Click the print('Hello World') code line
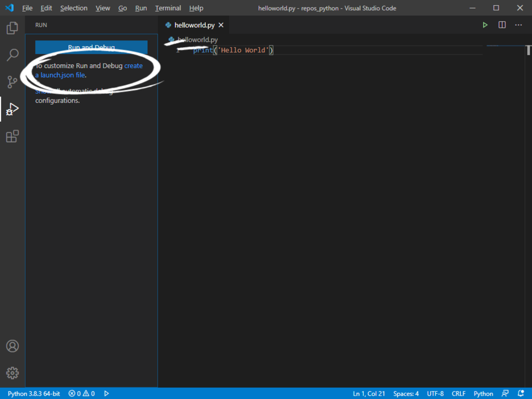532x399 pixels. tap(233, 50)
